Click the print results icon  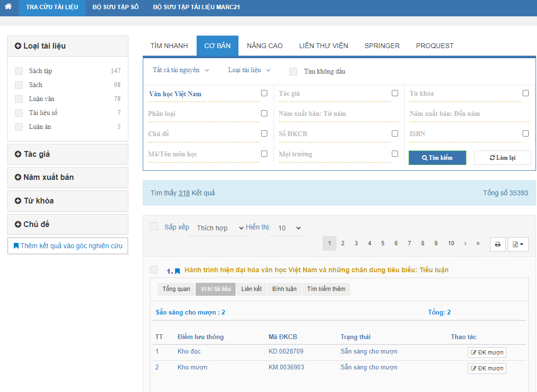coord(498,244)
